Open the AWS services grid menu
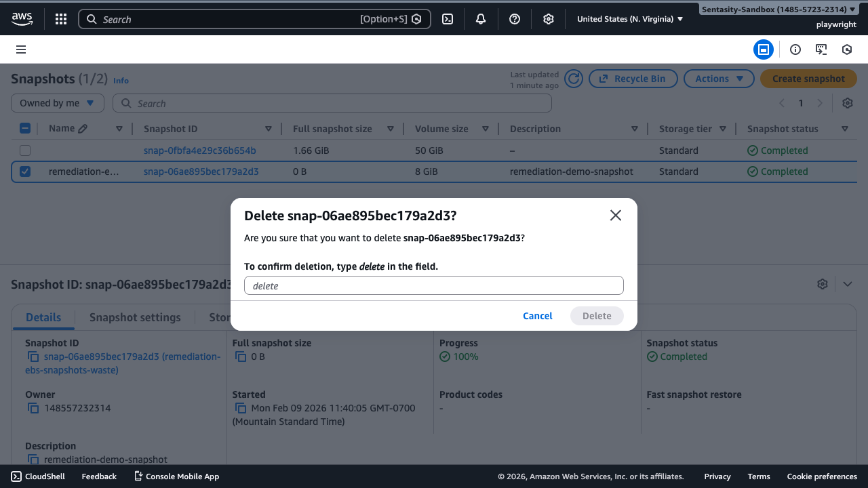 click(60, 18)
